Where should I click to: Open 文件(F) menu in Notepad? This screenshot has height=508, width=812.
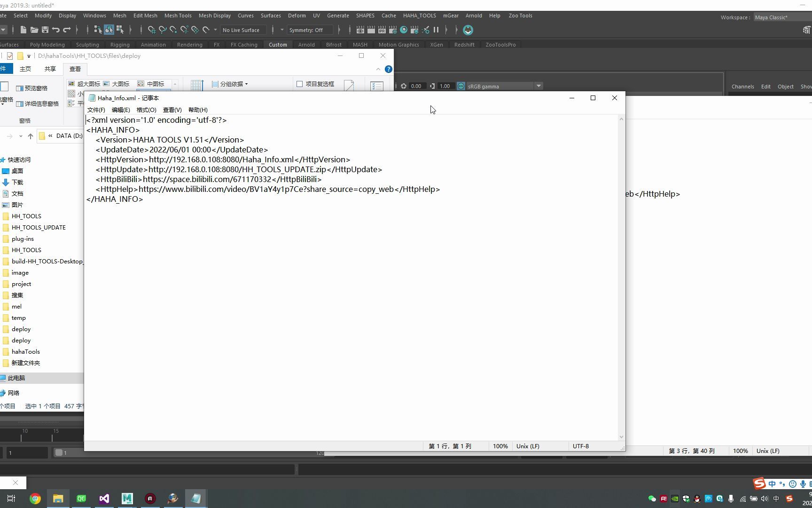(x=96, y=110)
